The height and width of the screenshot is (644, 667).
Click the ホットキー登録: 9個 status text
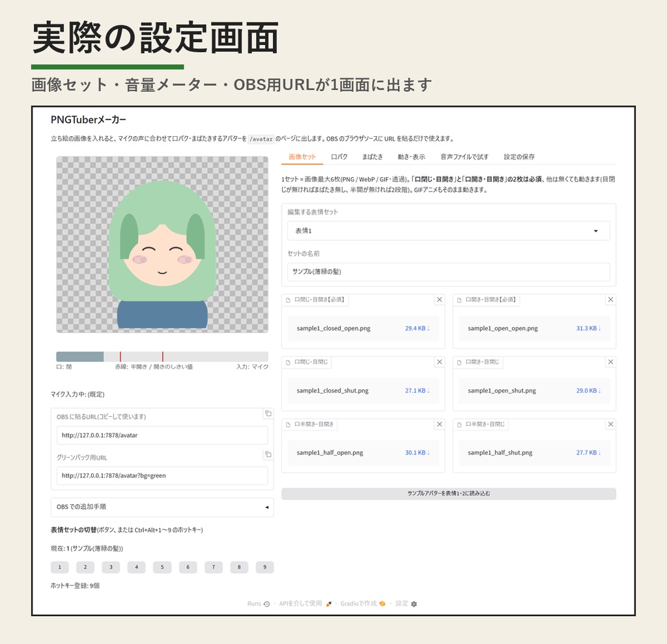point(75,586)
